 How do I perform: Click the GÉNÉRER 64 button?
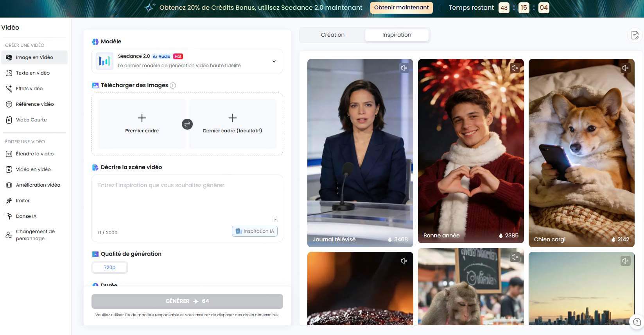187,301
